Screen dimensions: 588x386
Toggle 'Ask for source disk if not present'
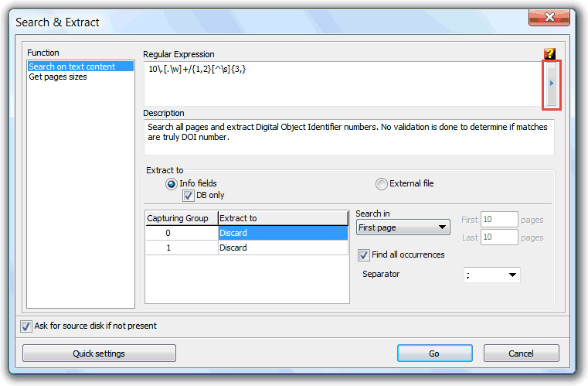click(x=25, y=326)
